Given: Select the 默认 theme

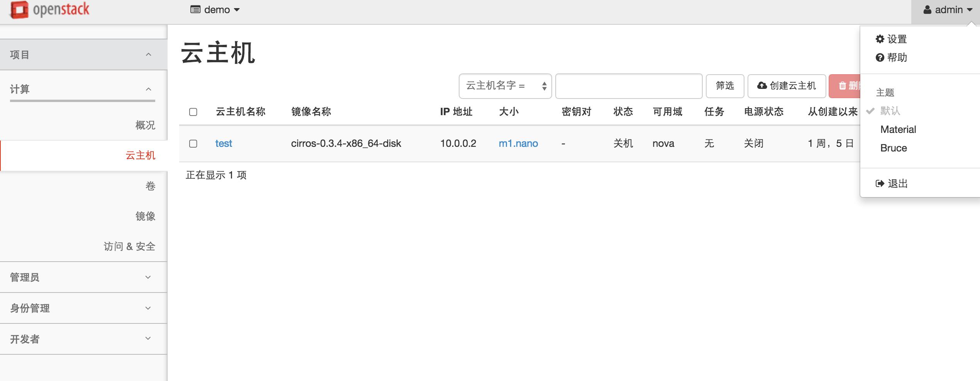Looking at the screenshot, I should pyautogui.click(x=890, y=111).
